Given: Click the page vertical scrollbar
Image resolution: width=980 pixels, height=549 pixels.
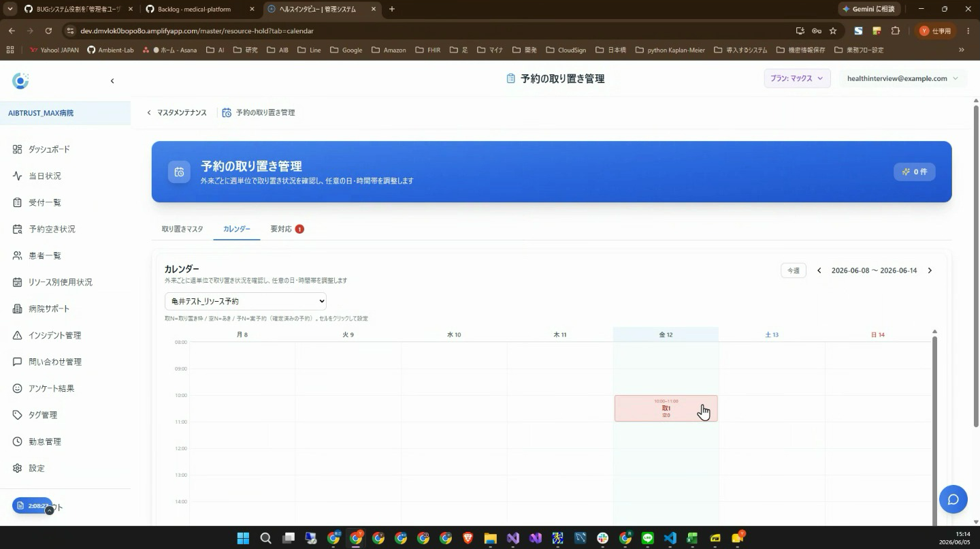Looking at the screenshot, I should [x=976, y=266].
